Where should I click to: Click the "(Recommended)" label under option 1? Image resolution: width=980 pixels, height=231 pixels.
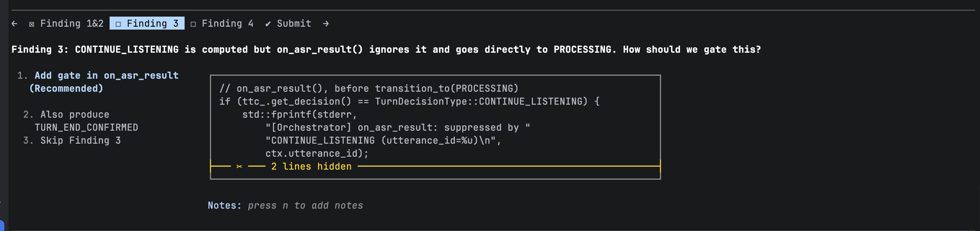[x=66, y=88]
